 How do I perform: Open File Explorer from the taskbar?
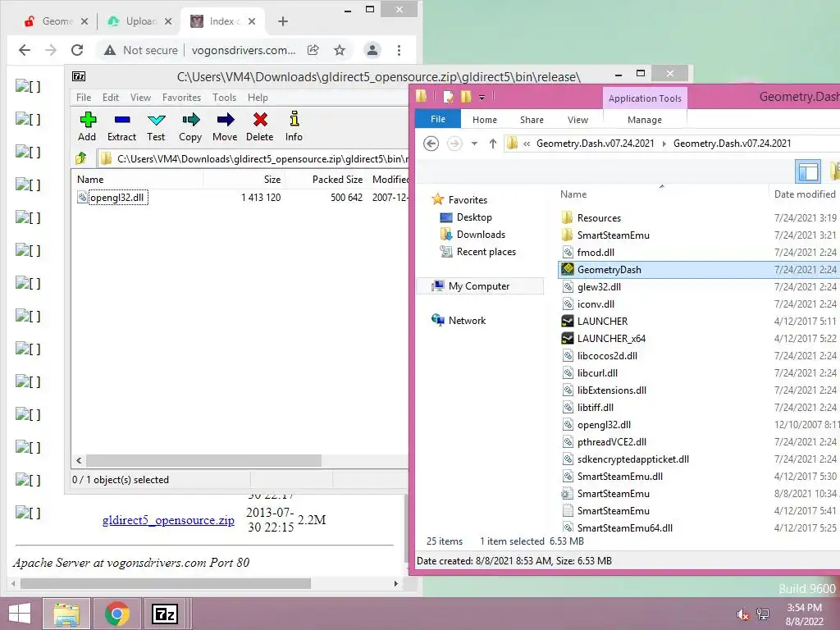(66, 614)
